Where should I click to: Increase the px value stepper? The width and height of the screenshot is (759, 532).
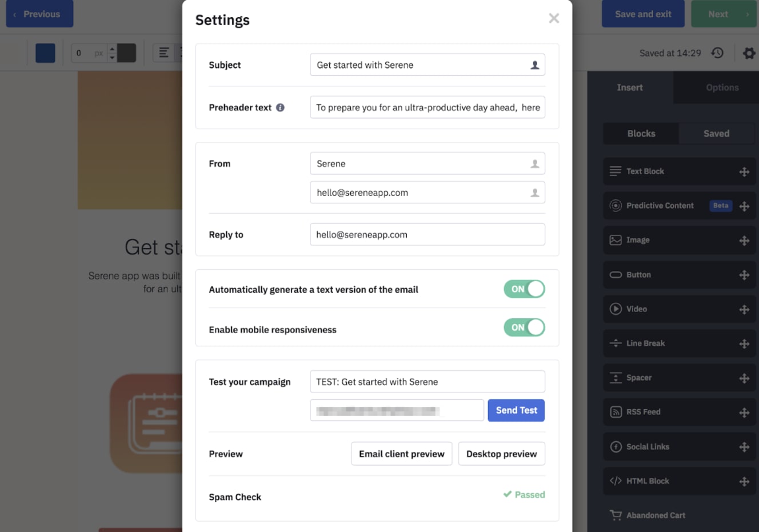pos(112,49)
